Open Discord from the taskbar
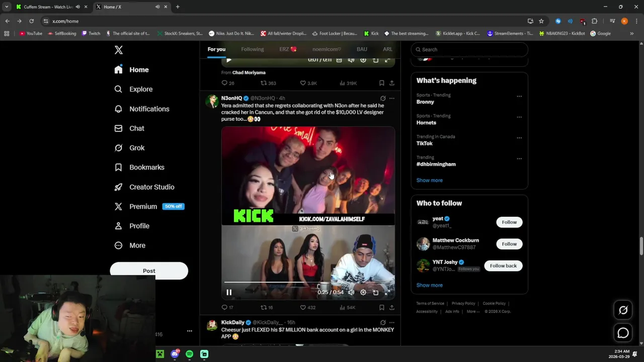 pos(175,354)
